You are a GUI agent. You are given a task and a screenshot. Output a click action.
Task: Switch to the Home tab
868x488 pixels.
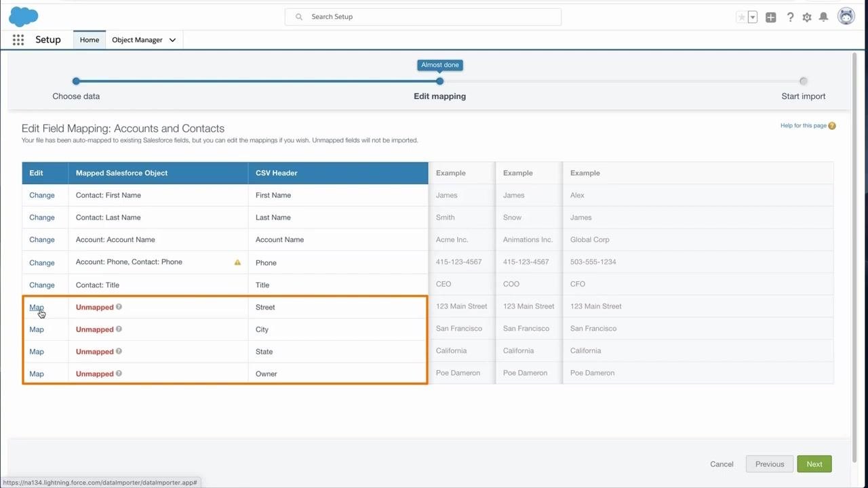click(90, 40)
